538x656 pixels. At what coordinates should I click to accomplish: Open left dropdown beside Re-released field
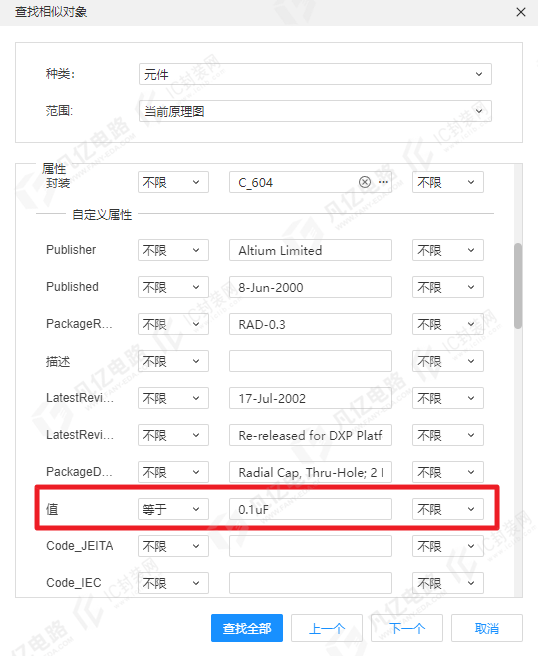coord(173,435)
